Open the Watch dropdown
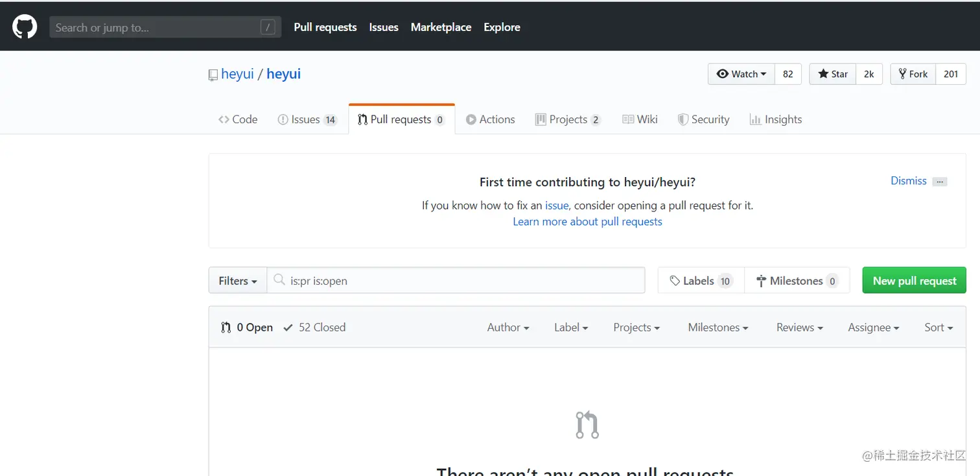This screenshot has width=980, height=476. click(741, 74)
